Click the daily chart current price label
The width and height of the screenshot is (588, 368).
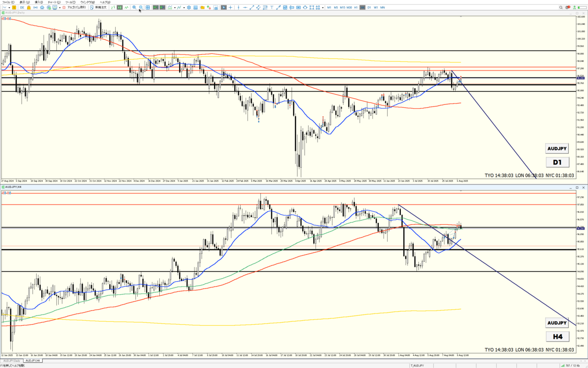coord(581,78)
